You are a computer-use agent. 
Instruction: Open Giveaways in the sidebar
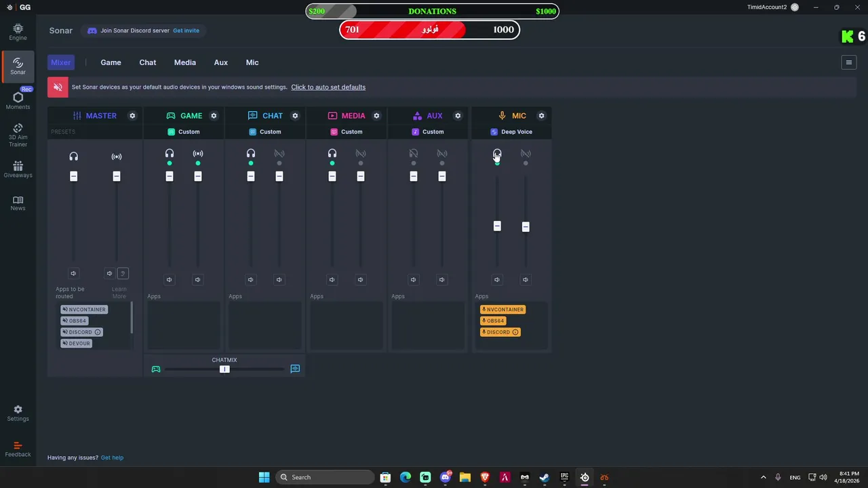tap(18, 169)
